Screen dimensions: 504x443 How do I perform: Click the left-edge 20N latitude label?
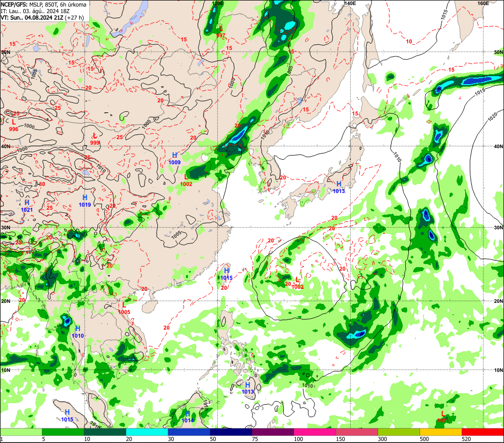[x=6, y=301]
